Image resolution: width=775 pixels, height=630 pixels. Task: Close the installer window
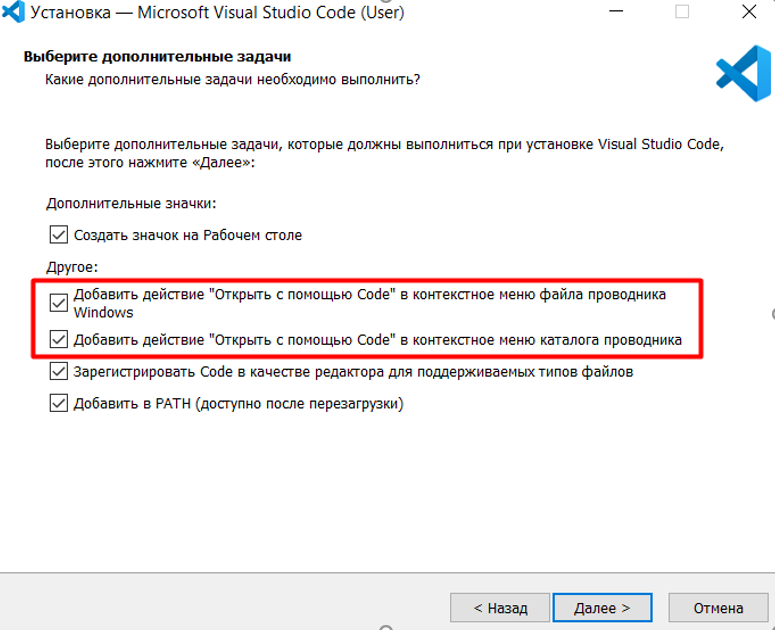[x=749, y=11]
